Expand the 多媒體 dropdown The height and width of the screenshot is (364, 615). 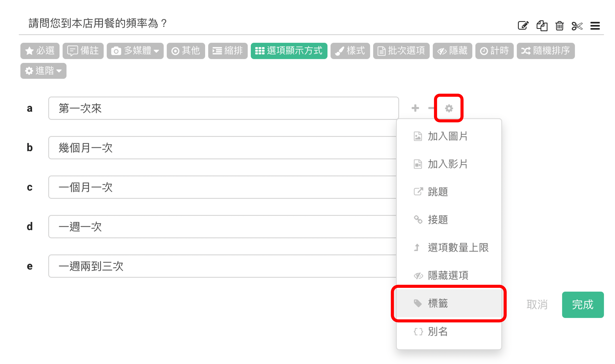click(135, 51)
